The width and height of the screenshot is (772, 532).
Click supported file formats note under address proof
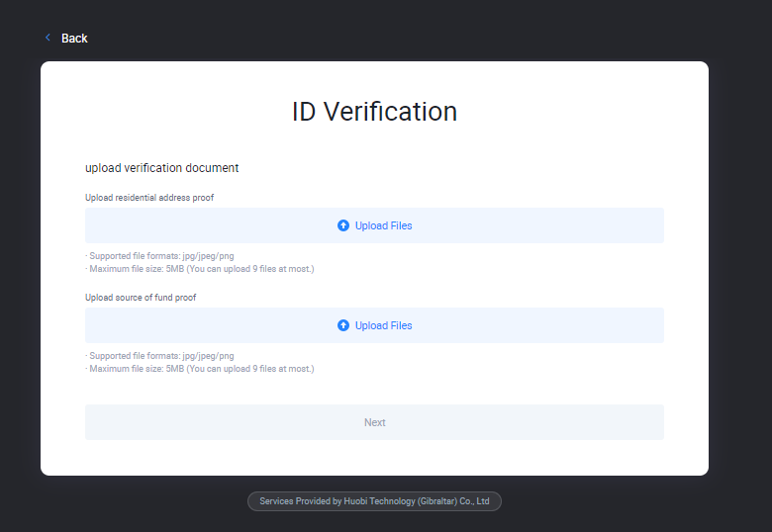click(159, 256)
